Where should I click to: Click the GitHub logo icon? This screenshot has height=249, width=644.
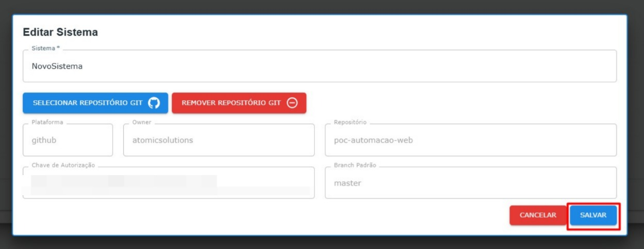[154, 103]
